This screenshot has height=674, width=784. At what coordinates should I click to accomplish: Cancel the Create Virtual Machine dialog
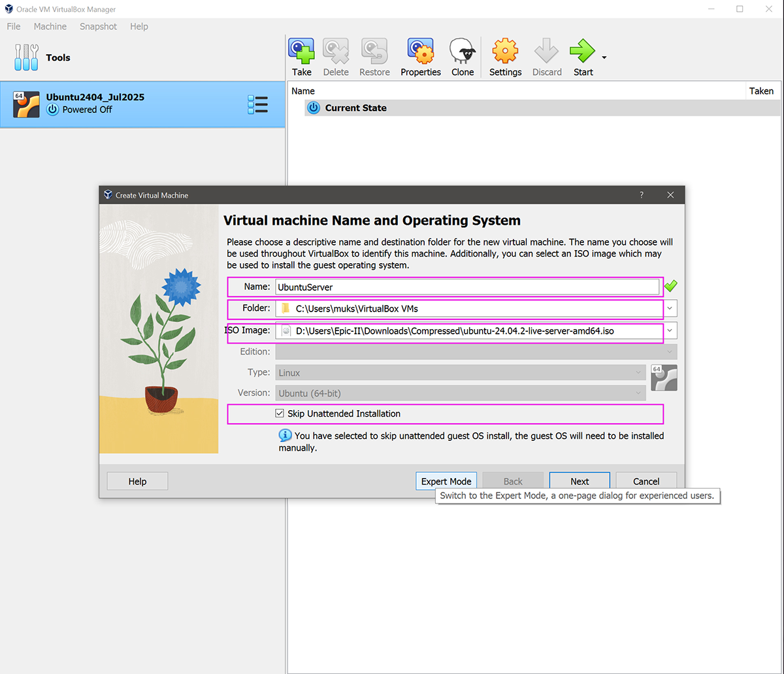(646, 481)
